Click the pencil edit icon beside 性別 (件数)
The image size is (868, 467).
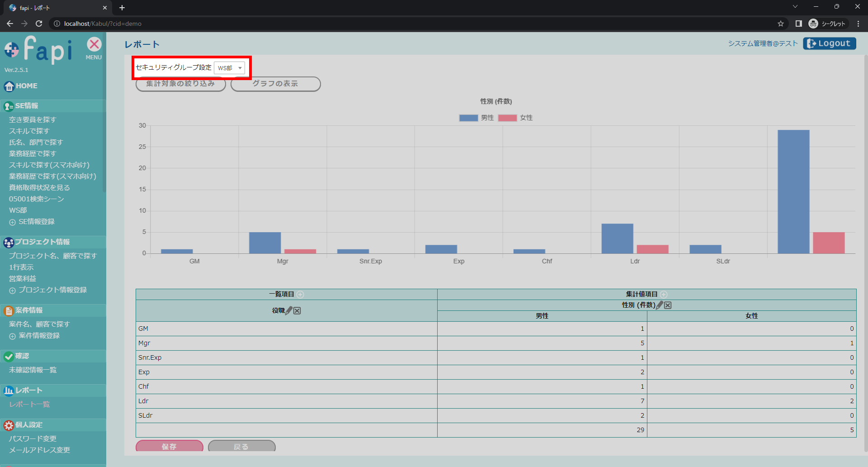coord(660,305)
